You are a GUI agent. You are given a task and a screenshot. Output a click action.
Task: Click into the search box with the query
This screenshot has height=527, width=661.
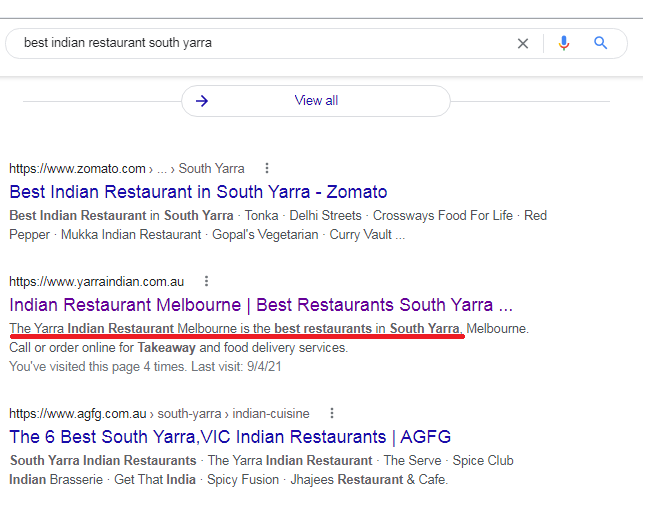click(260, 43)
